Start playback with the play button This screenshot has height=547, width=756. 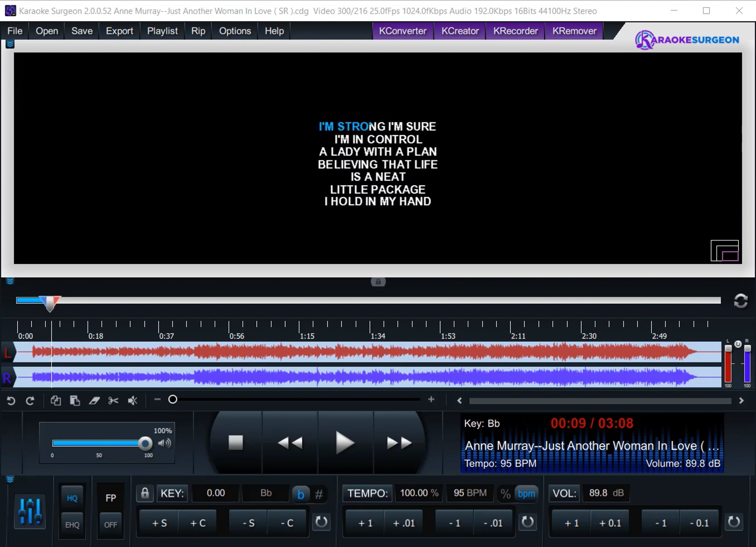pos(345,443)
